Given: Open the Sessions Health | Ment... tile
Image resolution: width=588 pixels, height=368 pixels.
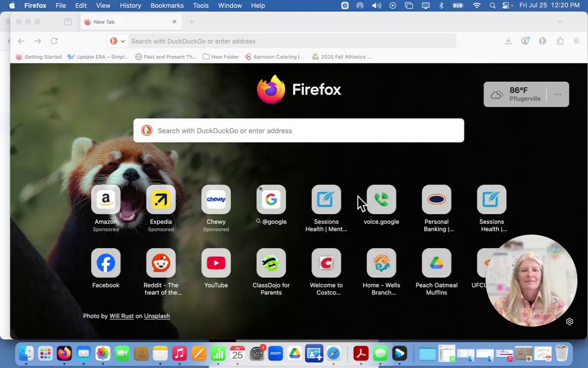Looking at the screenshot, I should 326,199.
